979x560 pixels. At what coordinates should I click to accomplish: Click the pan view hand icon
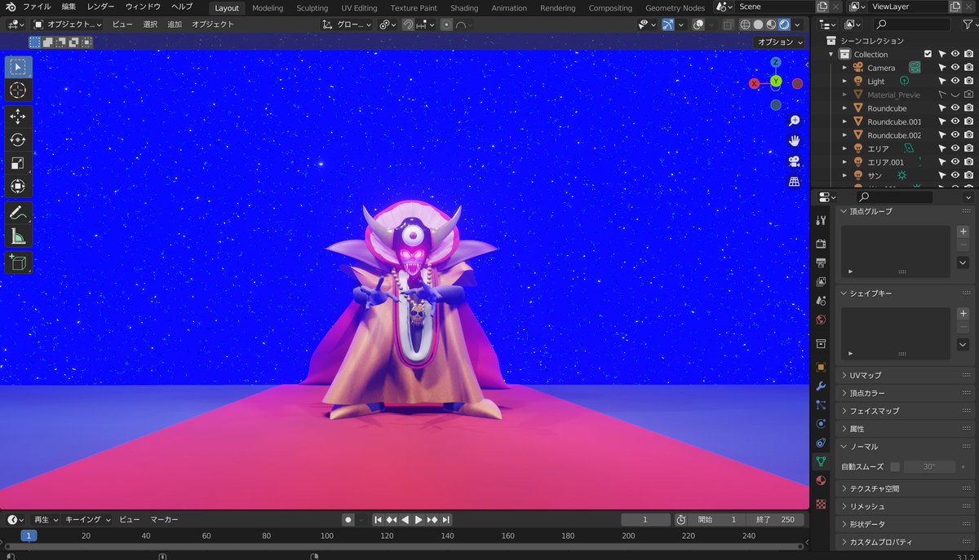pyautogui.click(x=794, y=141)
